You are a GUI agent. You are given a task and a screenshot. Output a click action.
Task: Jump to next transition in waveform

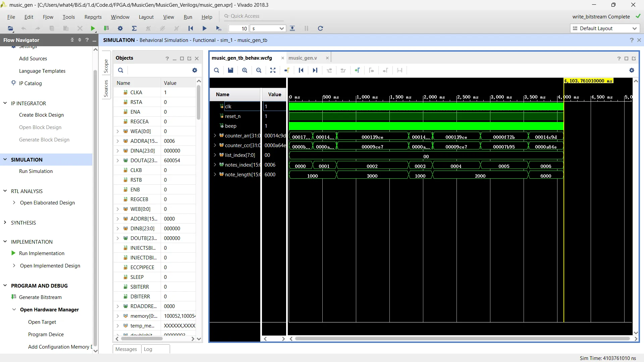(343, 70)
